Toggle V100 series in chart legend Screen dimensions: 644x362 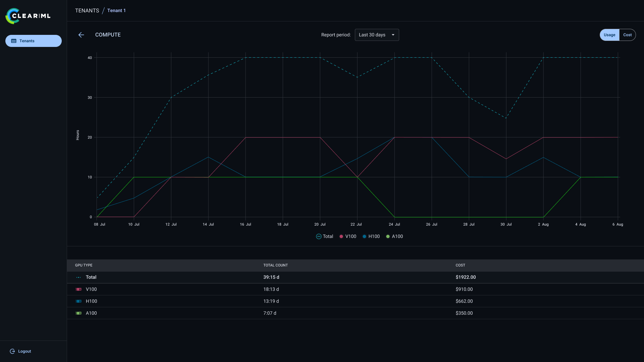347,236
